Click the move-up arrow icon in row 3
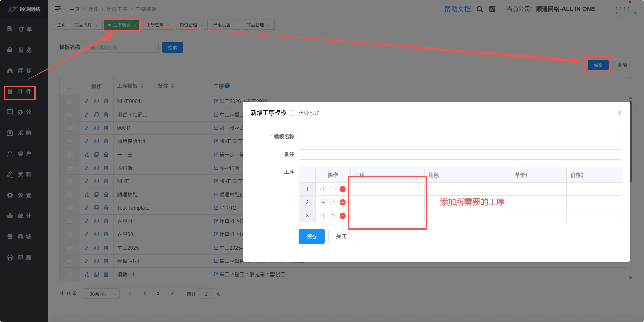The width and height of the screenshot is (644, 322). 333,216
